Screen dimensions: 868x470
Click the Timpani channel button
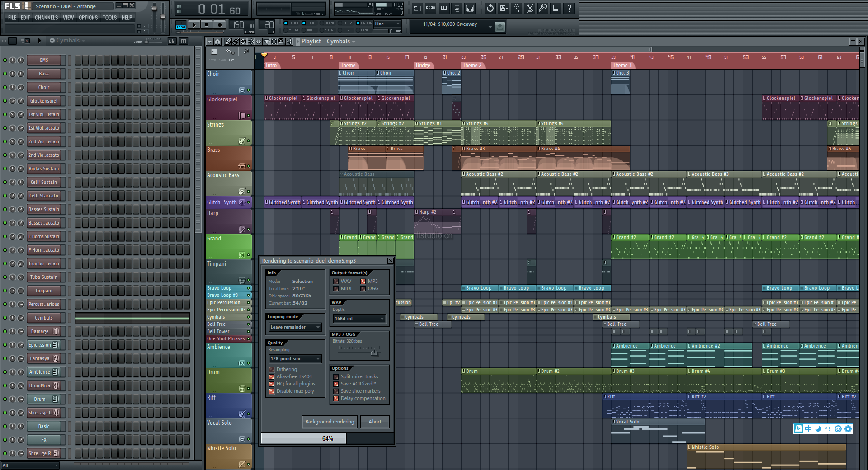tap(44, 291)
